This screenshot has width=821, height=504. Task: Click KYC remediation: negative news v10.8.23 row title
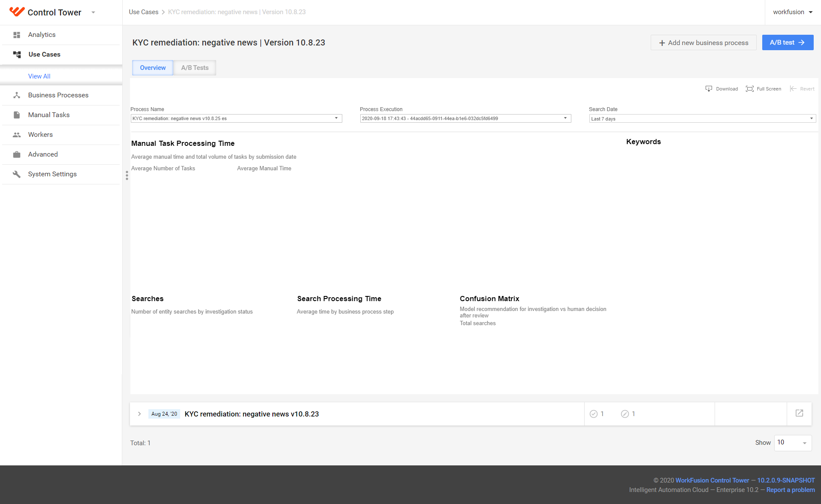pyautogui.click(x=252, y=414)
